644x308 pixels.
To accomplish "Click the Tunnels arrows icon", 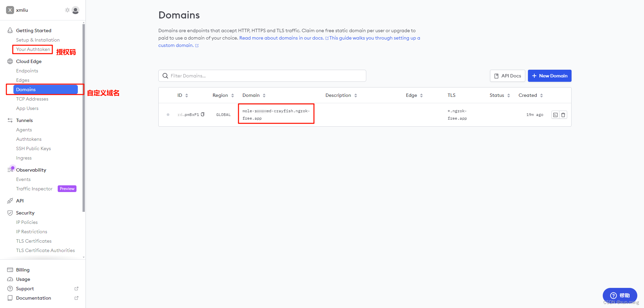I will click(x=10, y=120).
